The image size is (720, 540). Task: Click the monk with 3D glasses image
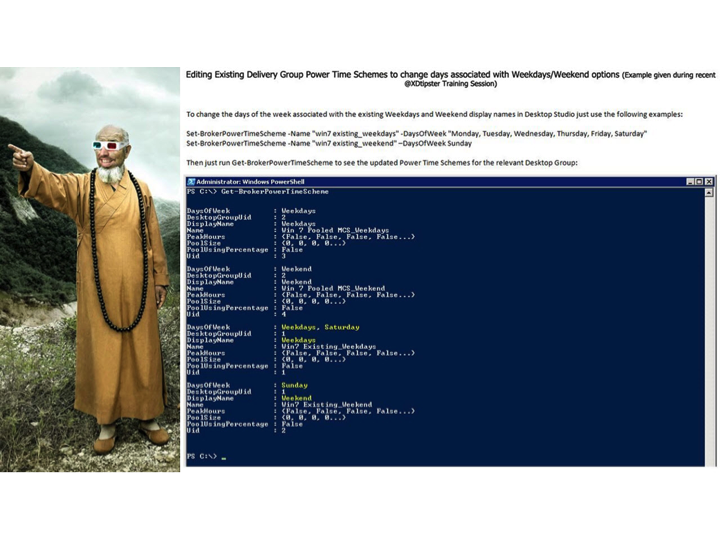pyautogui.click(x=90, y=270)
